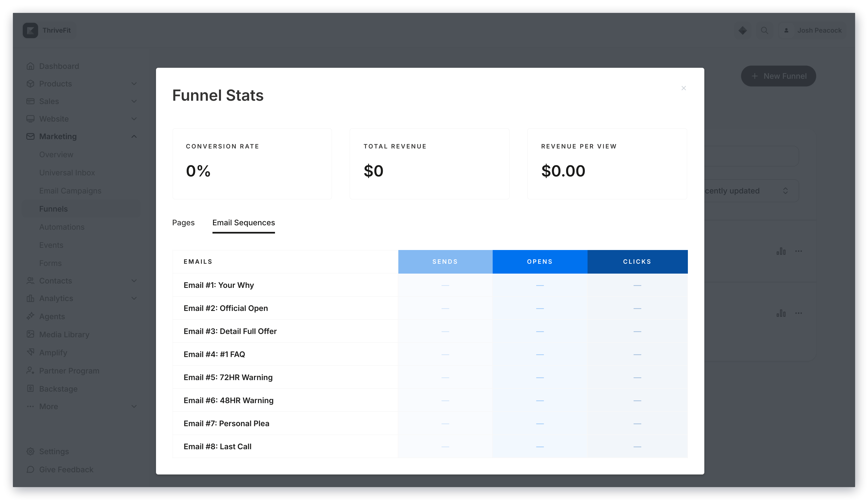Open the search magnifier icon
Screen dimensions: 868x500
[x=764, y=30]
